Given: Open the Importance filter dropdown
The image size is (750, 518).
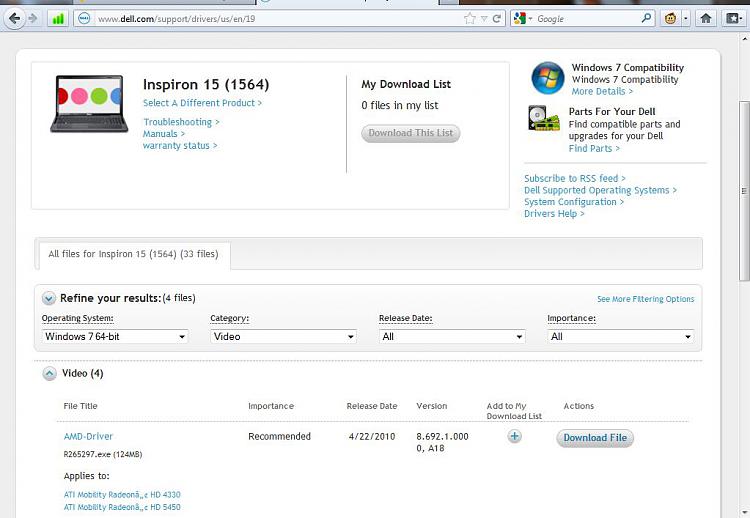Looking at the screenshot, I should [620, 336].
